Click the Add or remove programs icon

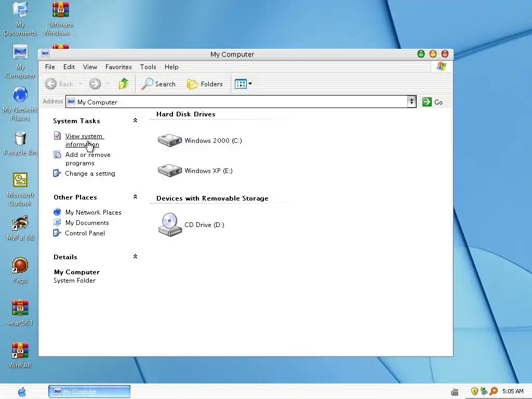click(57, 154)
